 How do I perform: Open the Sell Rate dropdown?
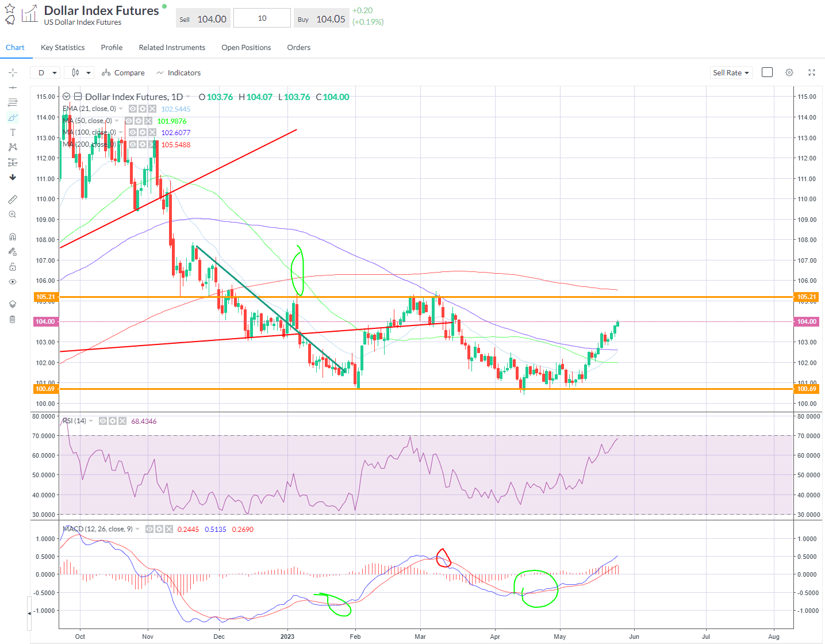click(731, 72)
